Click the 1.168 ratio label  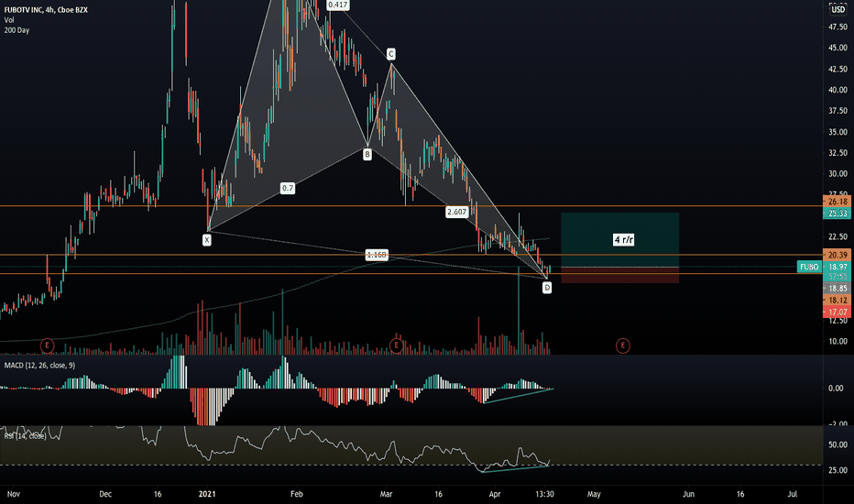pyautogui.click(x=377, y=255)
